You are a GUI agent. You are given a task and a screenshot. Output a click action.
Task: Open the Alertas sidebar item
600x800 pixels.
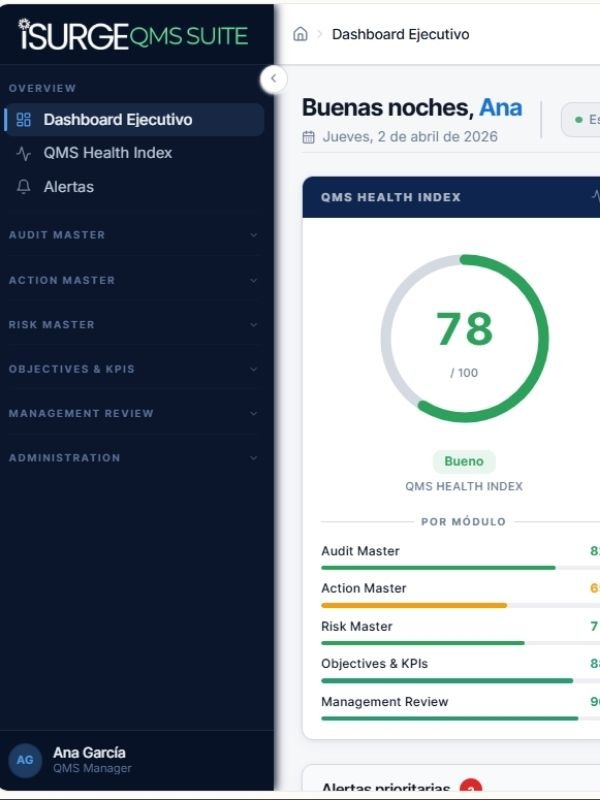[x=134, y=187]
